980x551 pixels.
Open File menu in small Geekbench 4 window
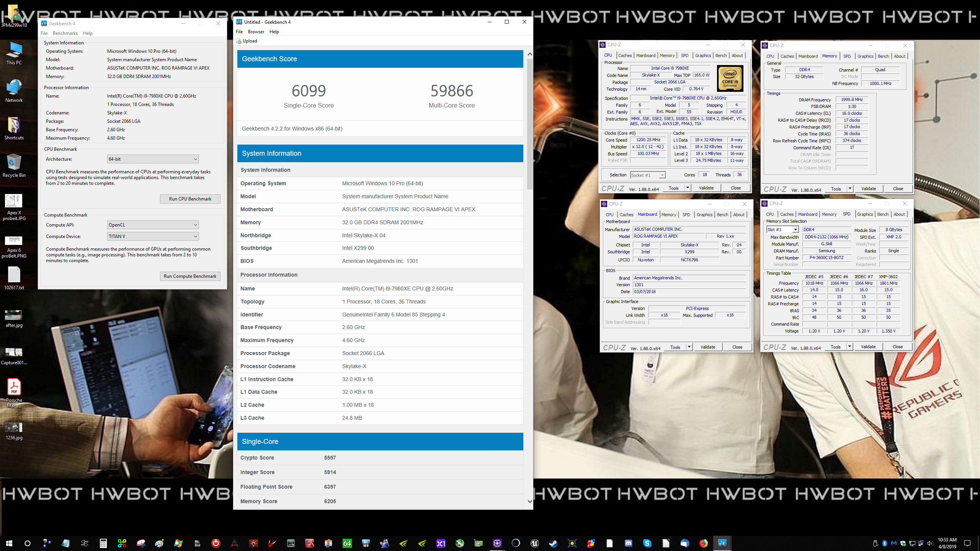click(x=44, y=33)
